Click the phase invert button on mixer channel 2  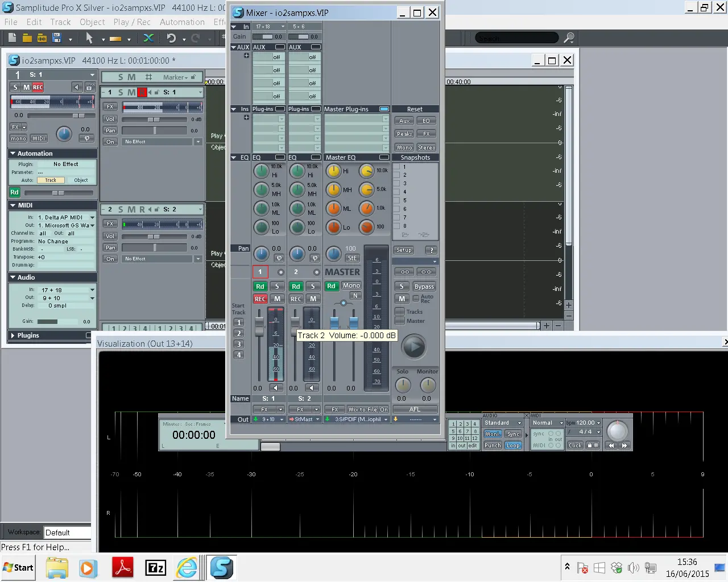pyautogui.click(x=315, y=258)
